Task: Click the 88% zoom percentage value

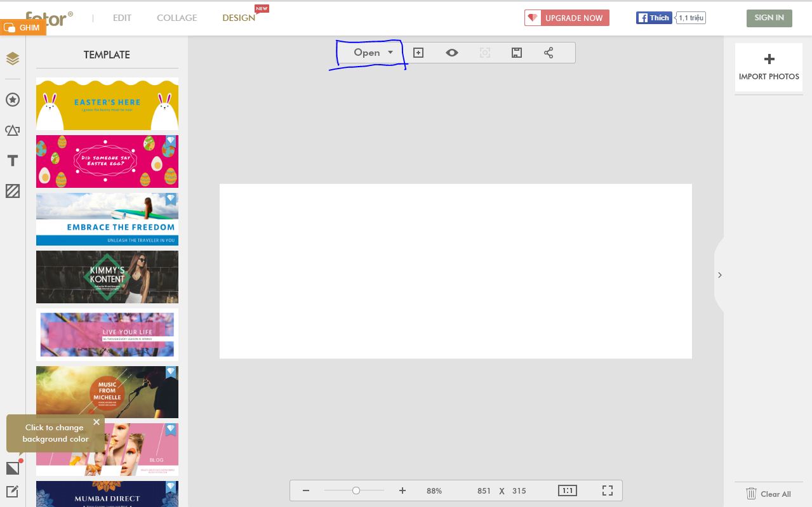Action: pyautogui.click(x=434, y=491)
